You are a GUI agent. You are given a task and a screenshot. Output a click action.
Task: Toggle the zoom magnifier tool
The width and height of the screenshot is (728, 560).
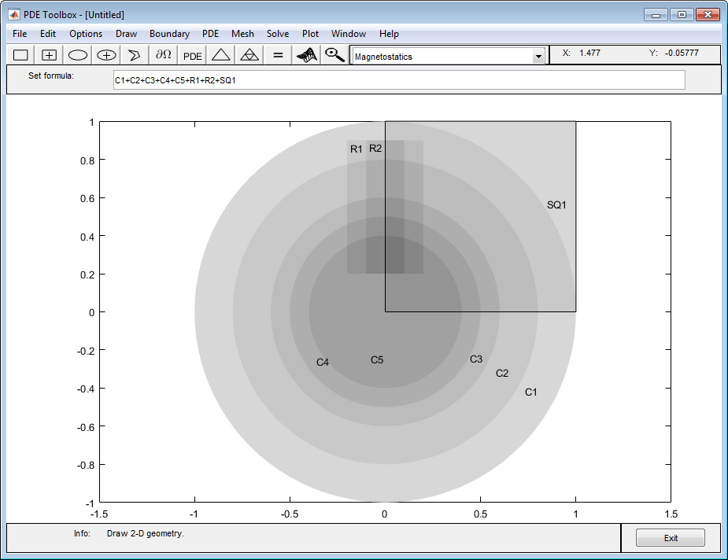334,55
